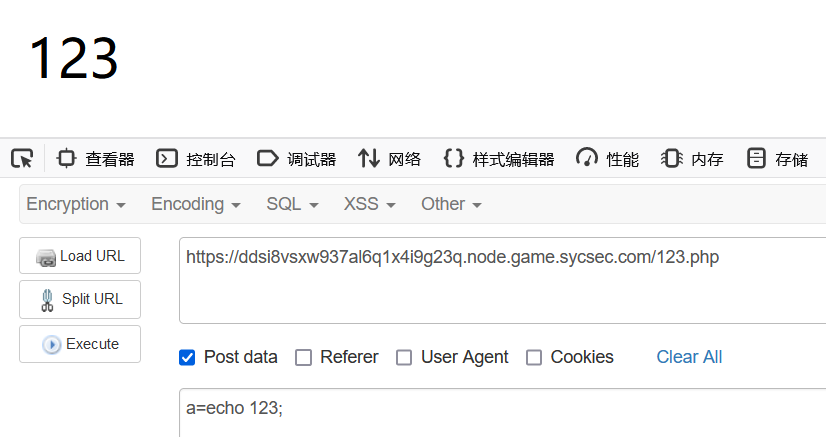Open the 查看器 inspector panel
Image resolution: width=826 pixels, height=437 pixels.
95,158
